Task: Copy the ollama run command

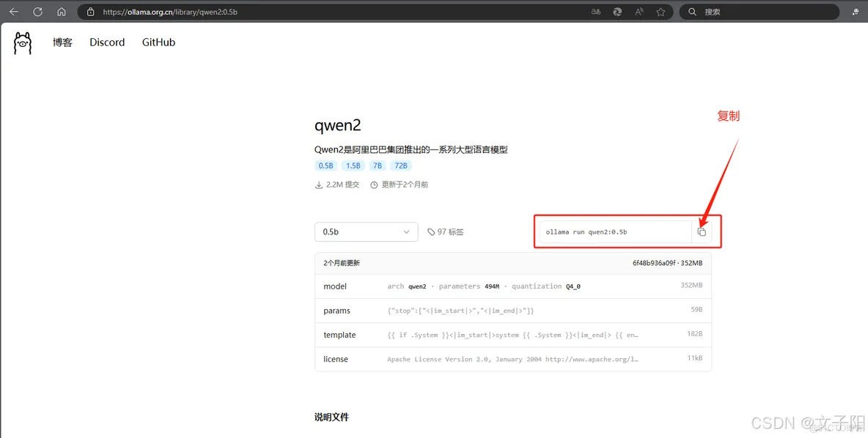Action: click(x=702, y=231)
